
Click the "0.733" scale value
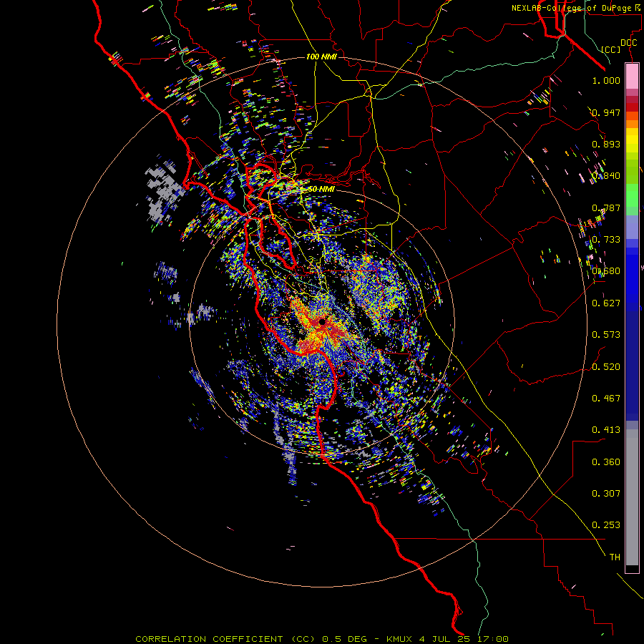pyautogui.click(x=606, y=240)
